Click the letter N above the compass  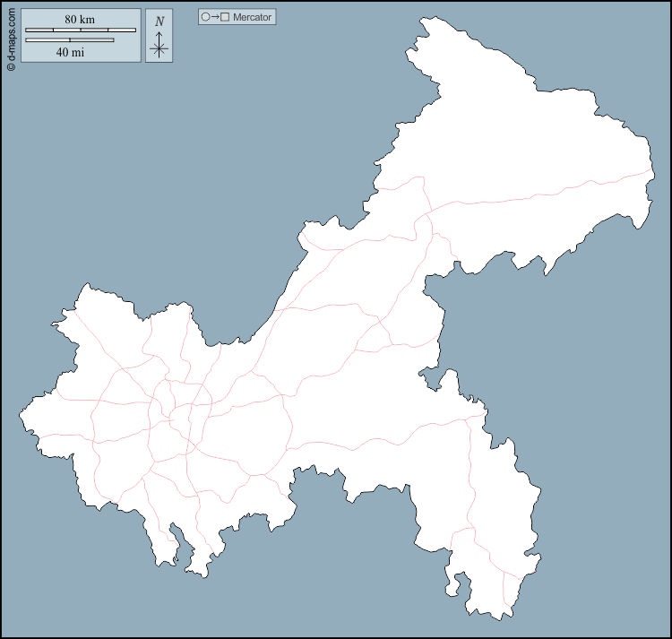pos(159,22)
